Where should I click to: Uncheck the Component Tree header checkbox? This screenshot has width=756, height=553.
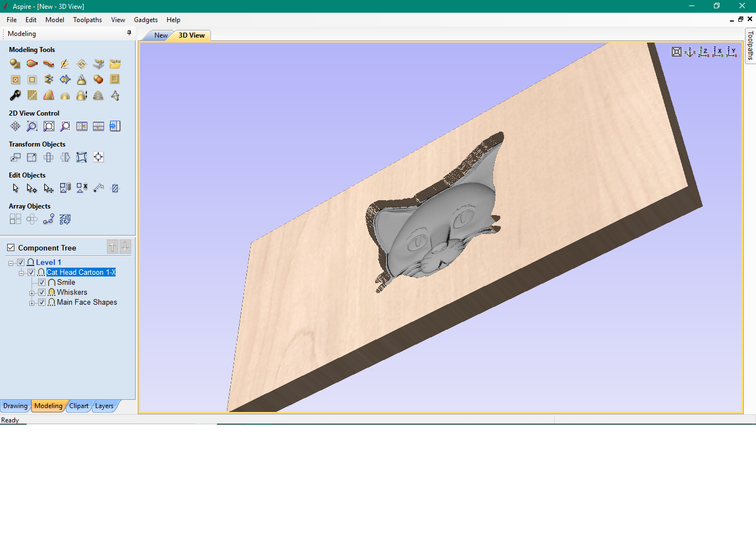(x=11, y=248)
